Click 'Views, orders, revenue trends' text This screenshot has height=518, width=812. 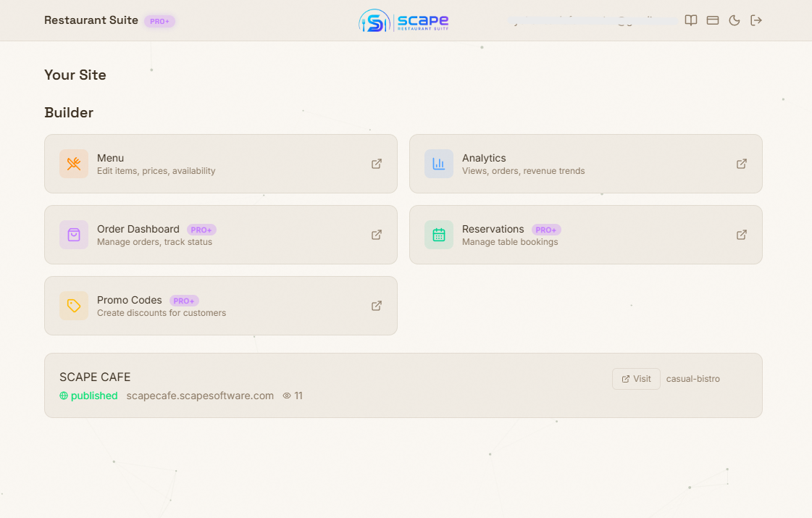click(523, 171)
